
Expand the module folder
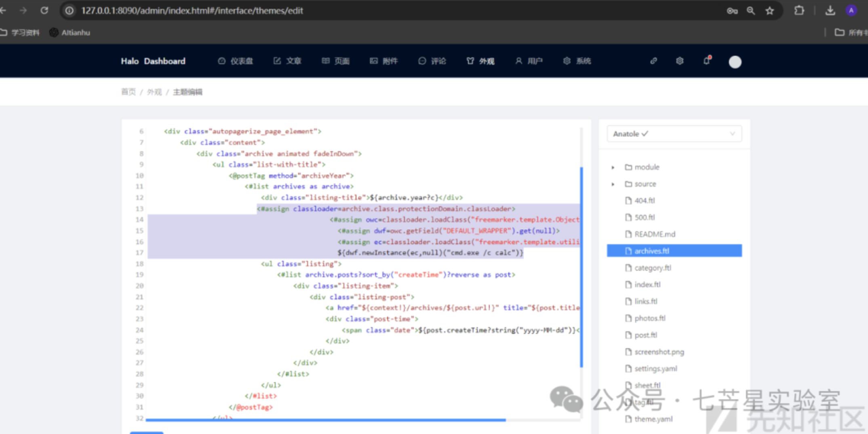613,167
